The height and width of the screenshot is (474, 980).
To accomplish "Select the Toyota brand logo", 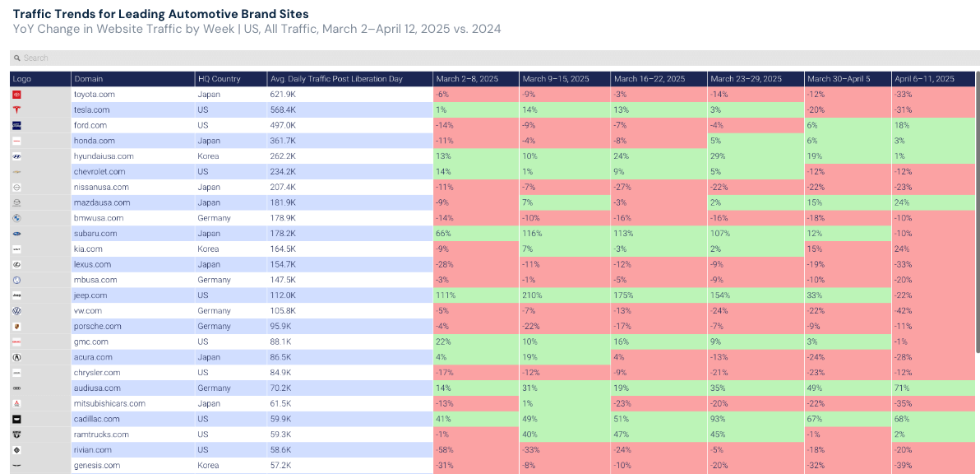I will coord(18,94).
